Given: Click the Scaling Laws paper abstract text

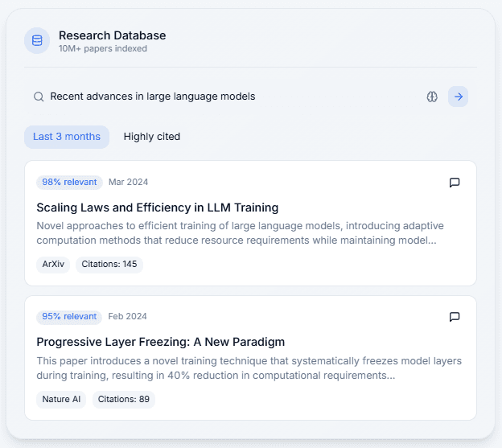Looking at the screenshot, I should 240,233.
